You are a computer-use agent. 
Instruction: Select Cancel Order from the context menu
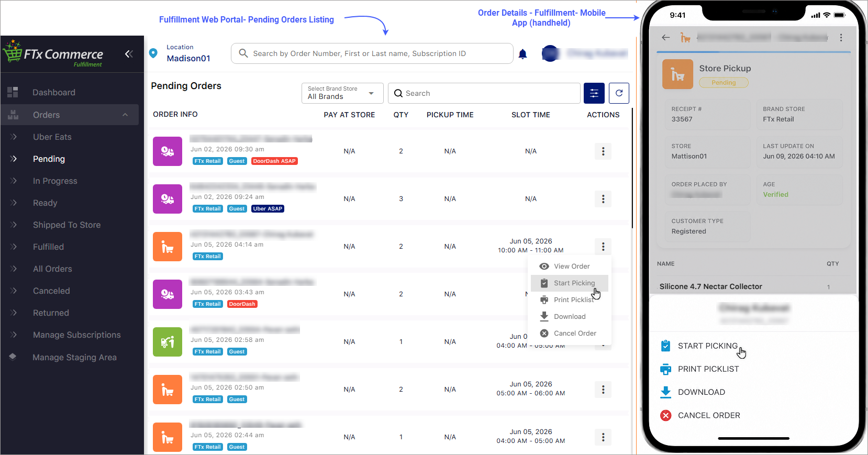pyautogui.click(x=570, y=333)
